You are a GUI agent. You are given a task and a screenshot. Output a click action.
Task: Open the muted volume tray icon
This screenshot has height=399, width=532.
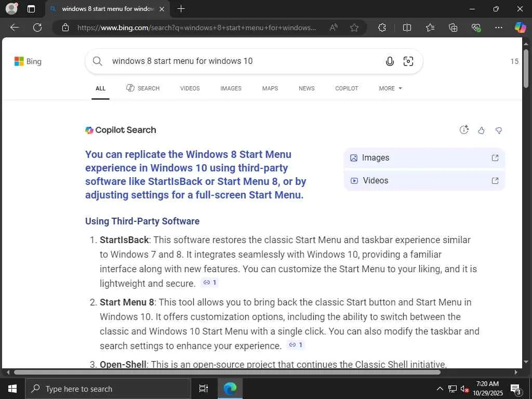464,389
